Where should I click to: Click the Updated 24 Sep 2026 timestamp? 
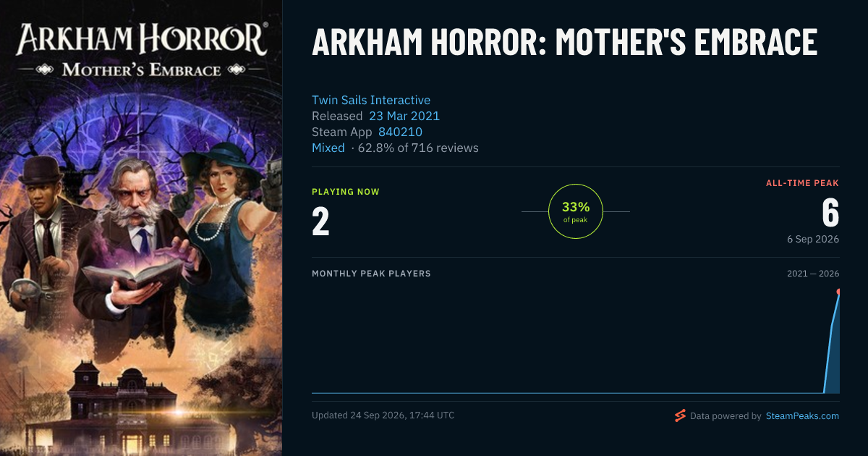point(383,415)
